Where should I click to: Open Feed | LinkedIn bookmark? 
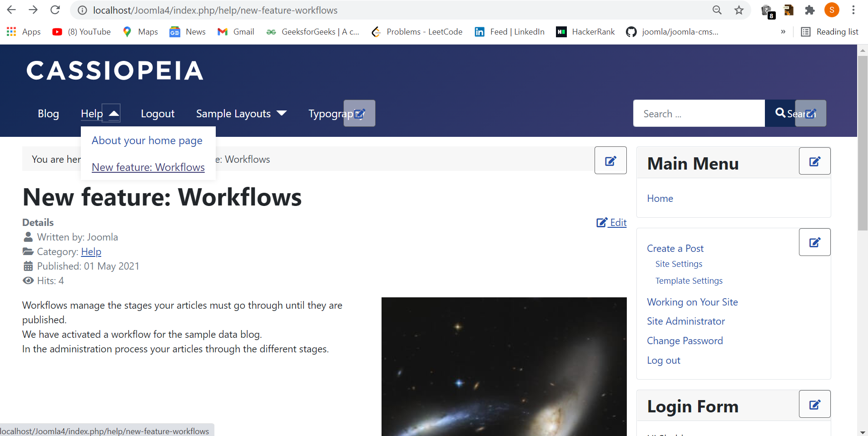pyautogui.click(x=510, y=32)
